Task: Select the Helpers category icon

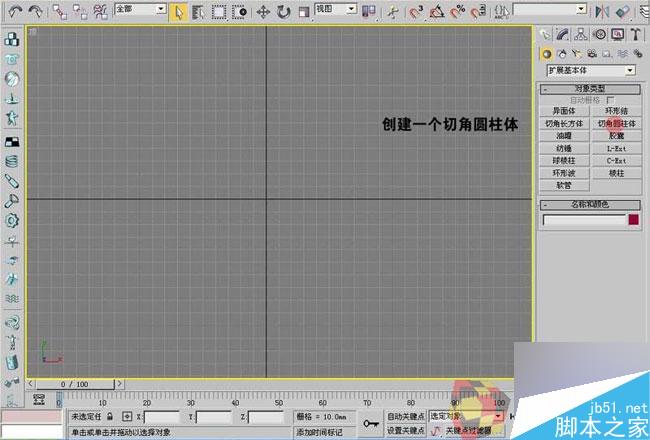Action: 607,54
